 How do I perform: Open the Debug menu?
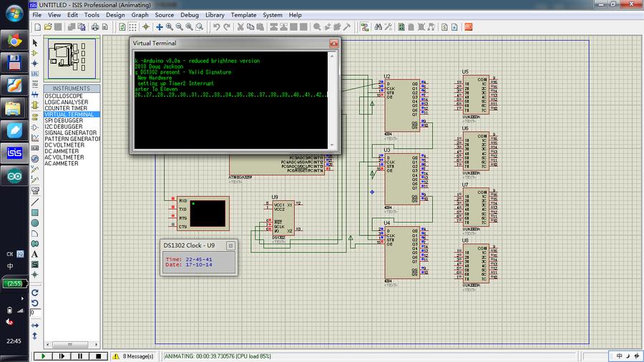pyautogui.click(x=190, y=15)
